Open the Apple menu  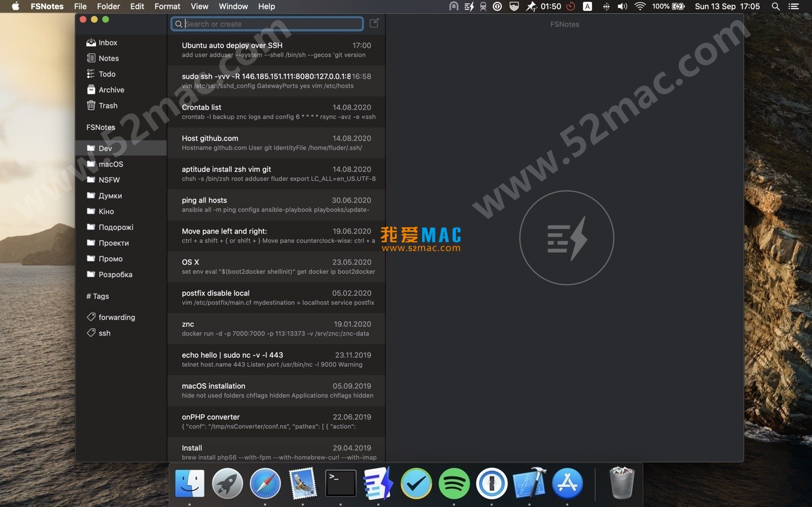(x=16, y=7)
